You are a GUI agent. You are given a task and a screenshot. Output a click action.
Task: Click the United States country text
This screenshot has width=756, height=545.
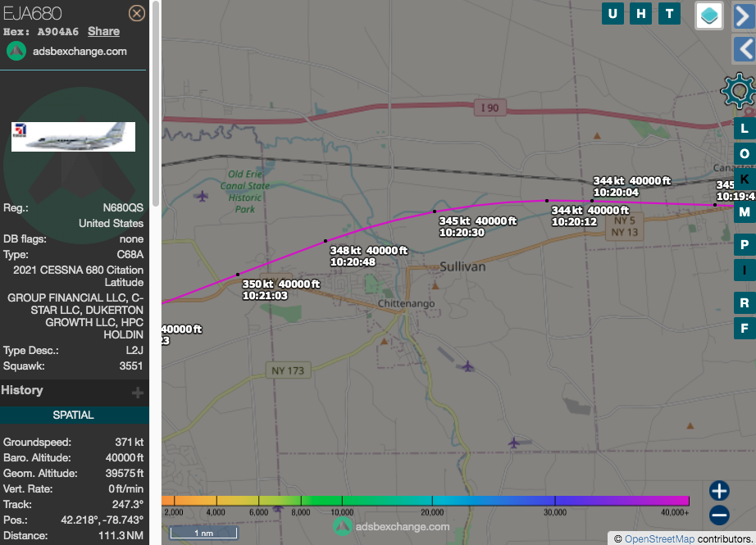(x=112, y=223)
